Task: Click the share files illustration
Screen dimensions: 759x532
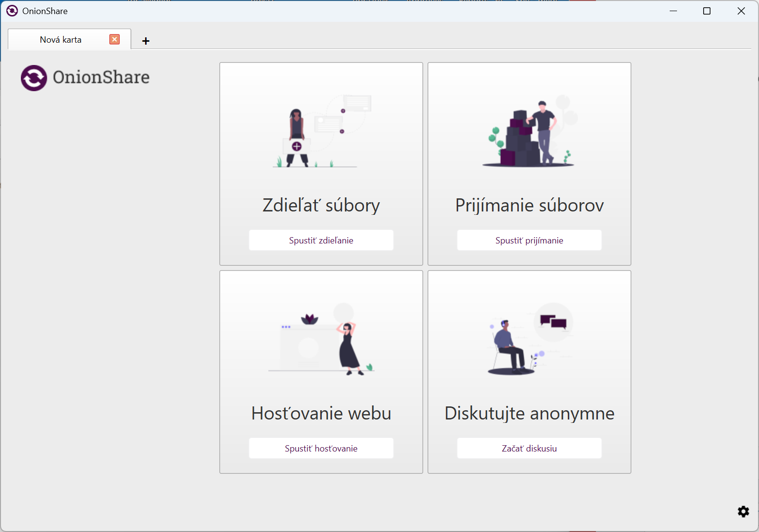Action: click(321, 131)
